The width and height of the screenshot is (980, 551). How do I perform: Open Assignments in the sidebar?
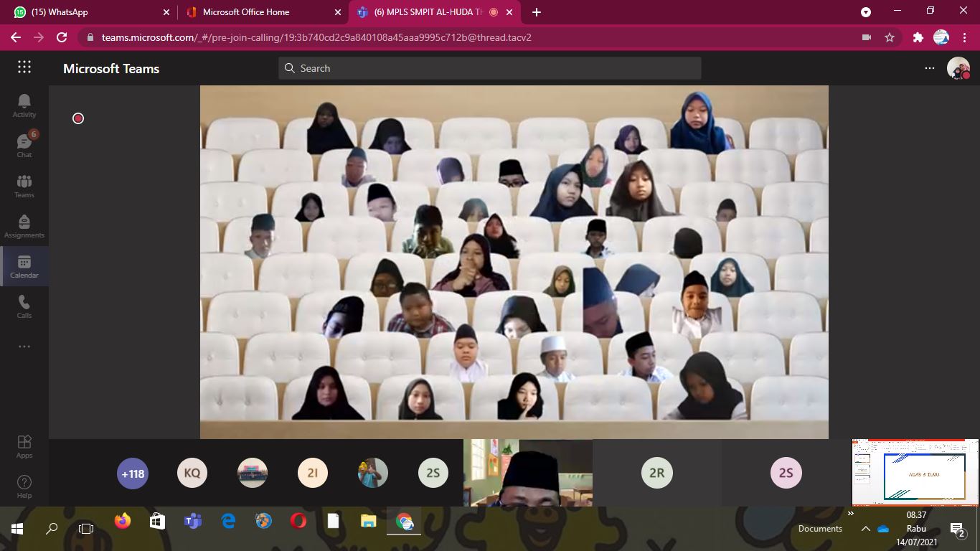24,225
